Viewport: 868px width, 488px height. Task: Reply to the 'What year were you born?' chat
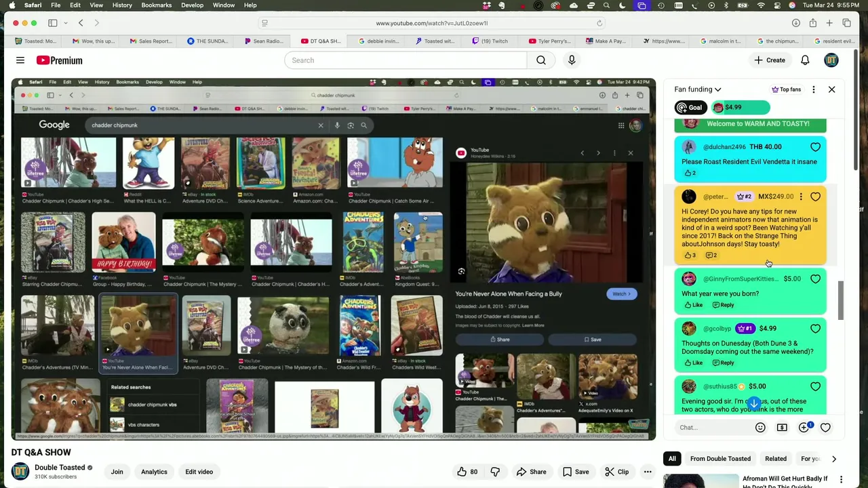click(724, 305)
